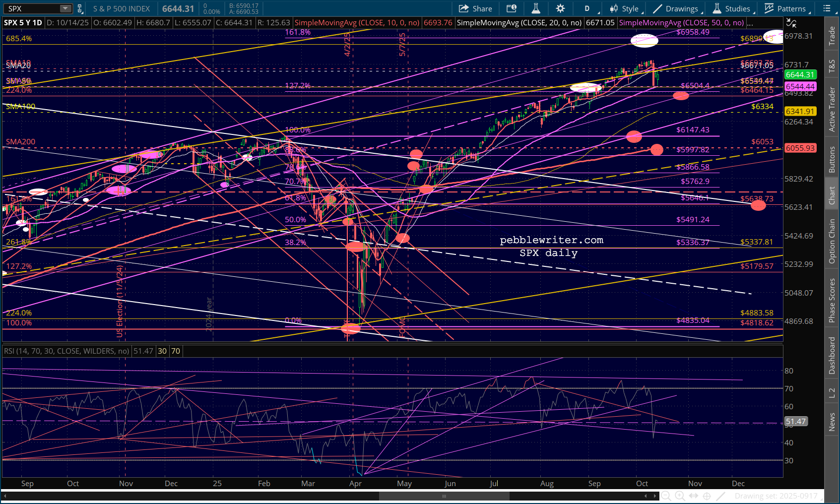Open the flask Edit Studies icon
The height and width of the screenshot is (504, 840).
pos(536,8)
